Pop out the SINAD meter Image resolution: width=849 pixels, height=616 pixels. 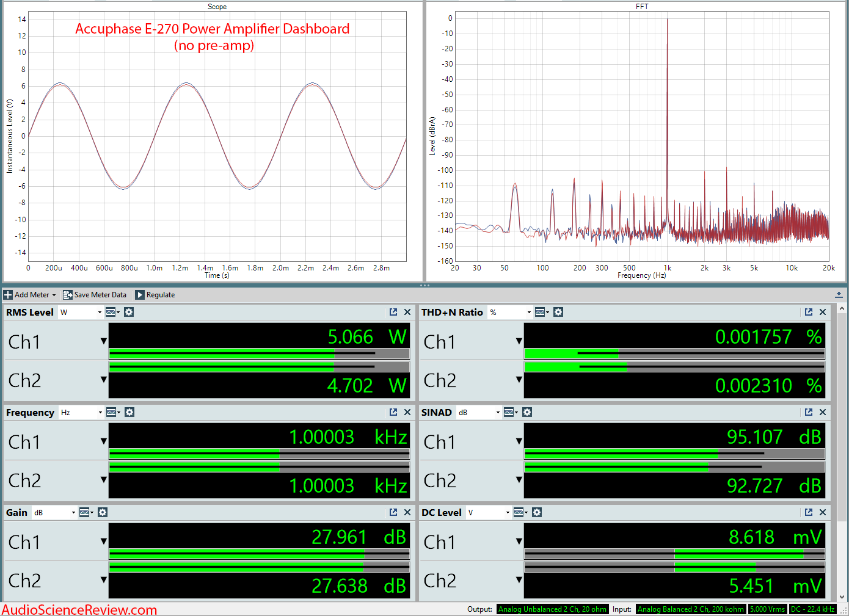pos(809,412)
